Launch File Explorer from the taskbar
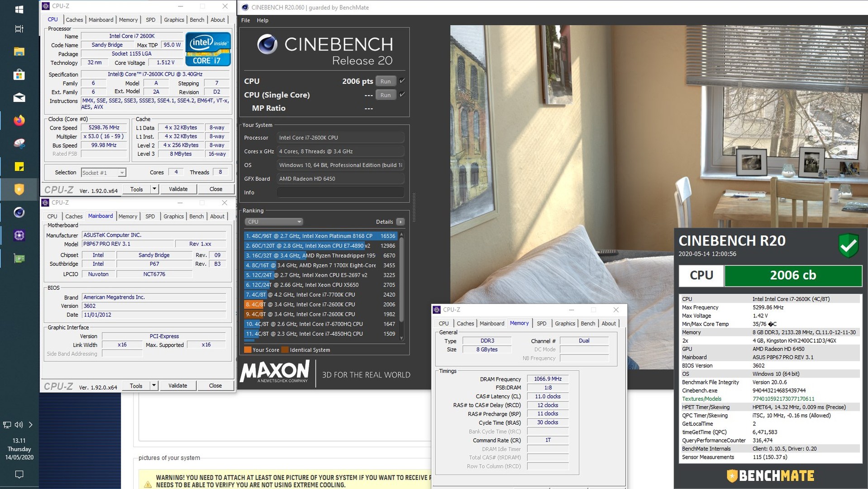Viewport: 868px width, 489px height. click(19, 52)
